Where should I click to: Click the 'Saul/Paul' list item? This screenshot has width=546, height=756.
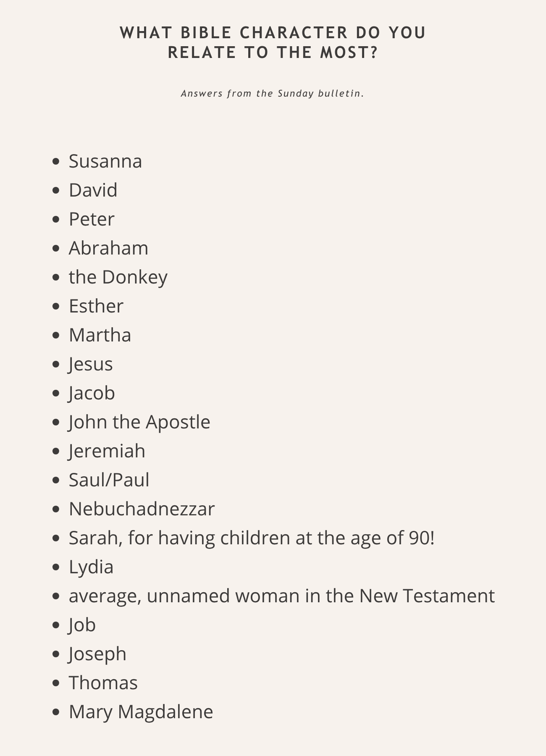(x=109, y=480)
